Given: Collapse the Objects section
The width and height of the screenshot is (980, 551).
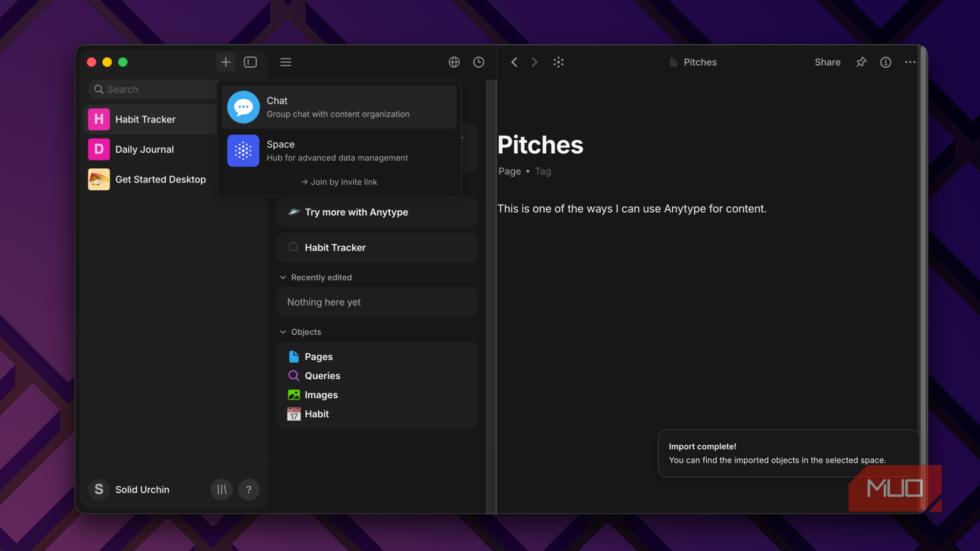Looking at the screenshot, I should [x=283, y=332].
